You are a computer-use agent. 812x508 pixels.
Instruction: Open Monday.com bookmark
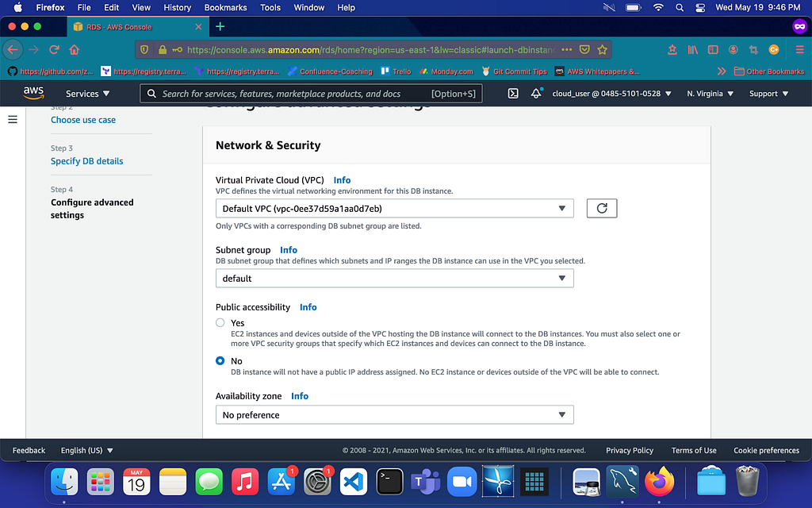tap(446, 71)
